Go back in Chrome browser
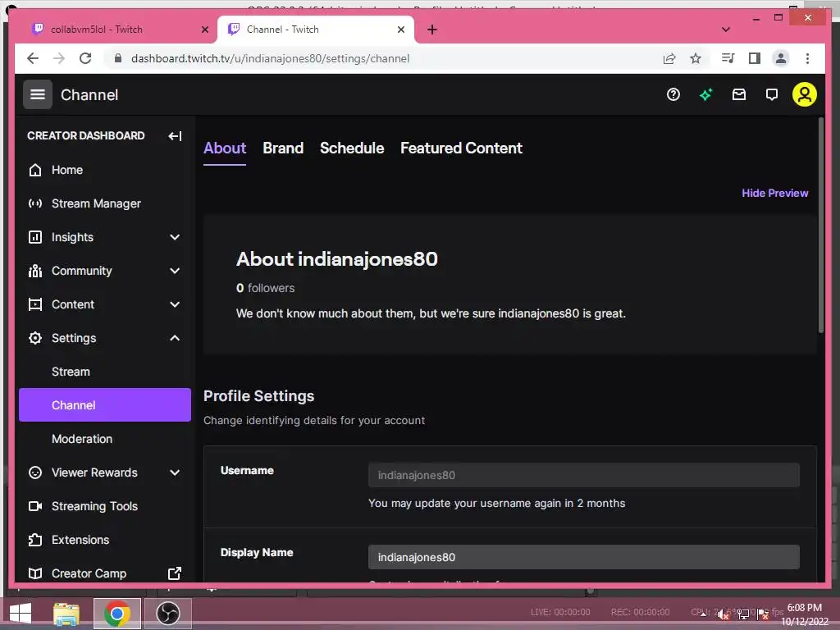This screenshot has height=630, width=840. (33, 58)
